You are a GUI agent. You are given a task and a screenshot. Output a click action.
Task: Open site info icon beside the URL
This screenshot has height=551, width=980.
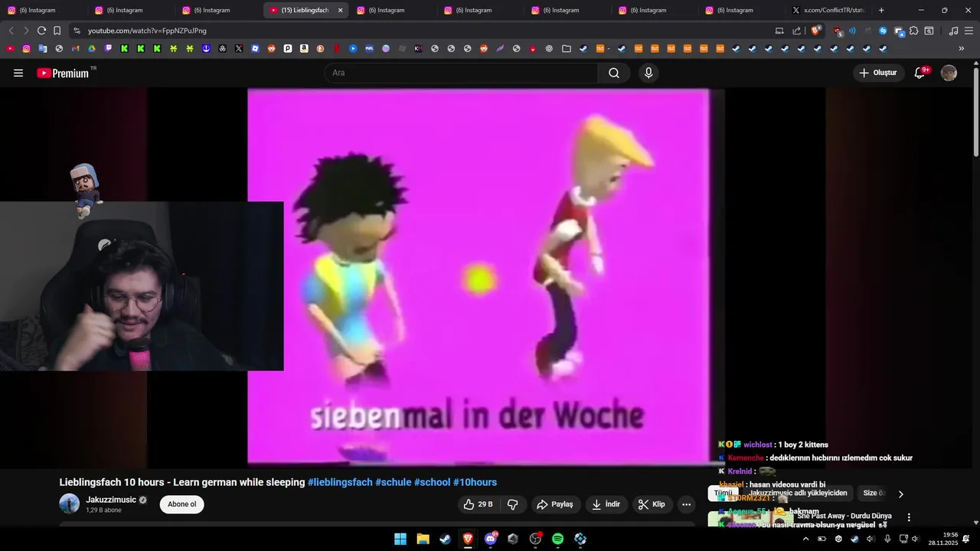point(77,31)
